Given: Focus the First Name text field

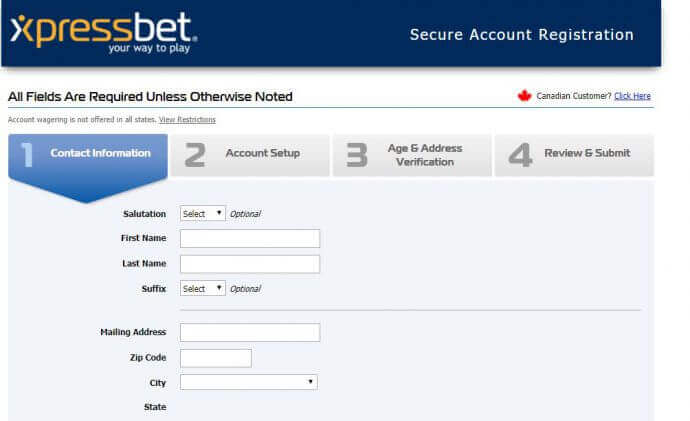Looking at the screenshot, I should pos(250,238).
